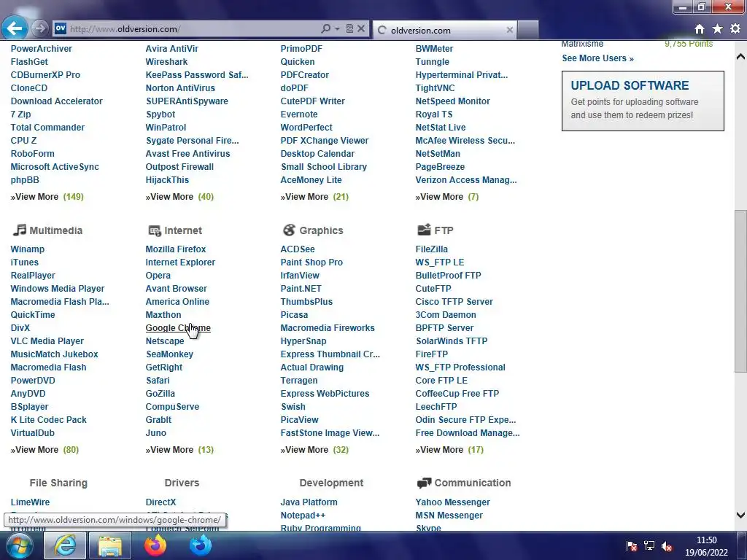Open the Mozilla Firefox link
Screen dimensions: 747x560
coord(176,249)
